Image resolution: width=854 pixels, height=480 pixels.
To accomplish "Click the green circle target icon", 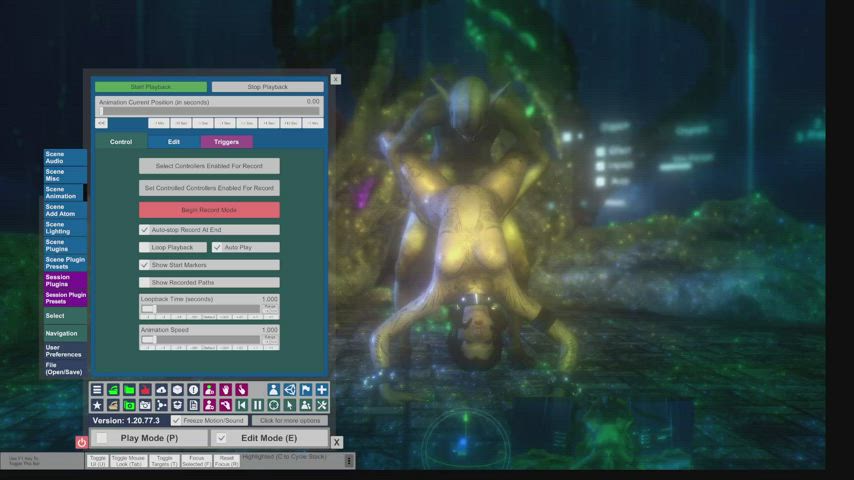I will click(x=273, y=405).
